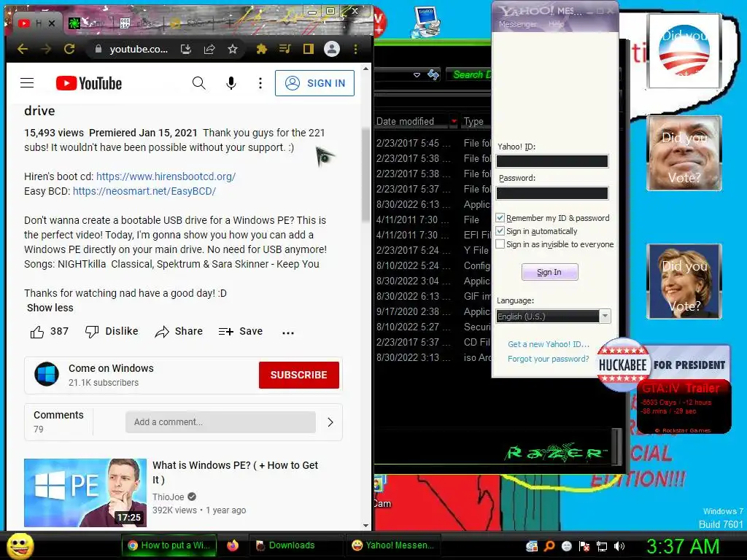Open address history dropdown arrow in Explorer
The height and width of the screenshot is (560, 747).
click(417, 75)
